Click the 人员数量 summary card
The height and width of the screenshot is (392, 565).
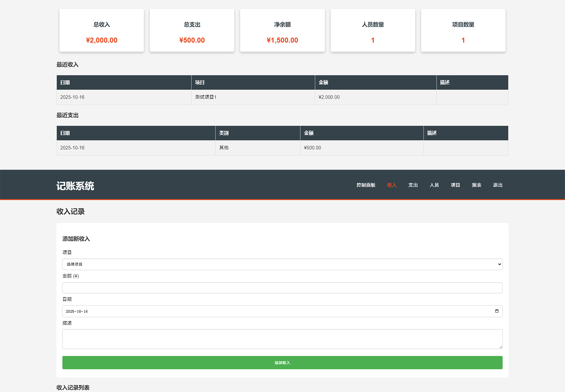373,31
